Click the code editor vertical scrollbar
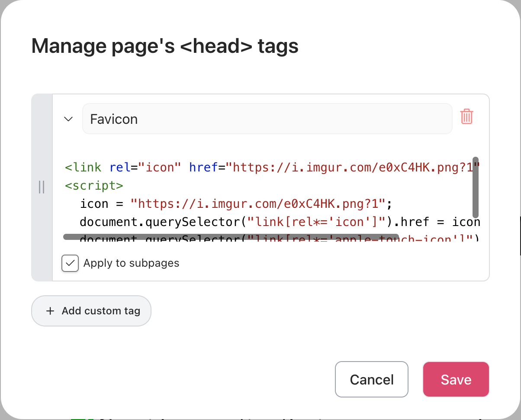521x420 pixels. (476, 187)
